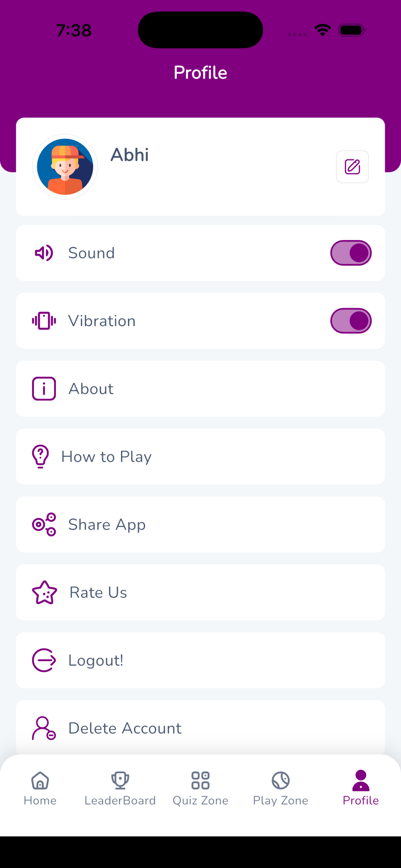This screenshot has height=868, width=401.
Task: Click the Share App icon
Action: coord(44,524)
